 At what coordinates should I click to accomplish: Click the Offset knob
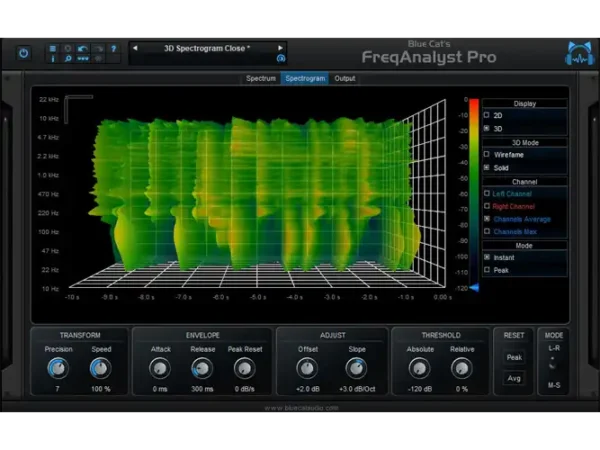[x=307, y=368]
